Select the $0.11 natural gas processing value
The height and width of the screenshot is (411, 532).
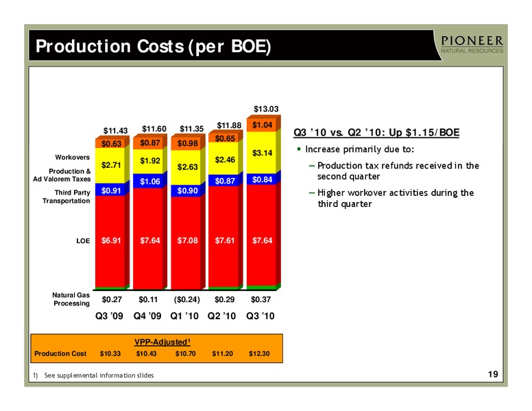pyautogui.click(x=148, y=299)
